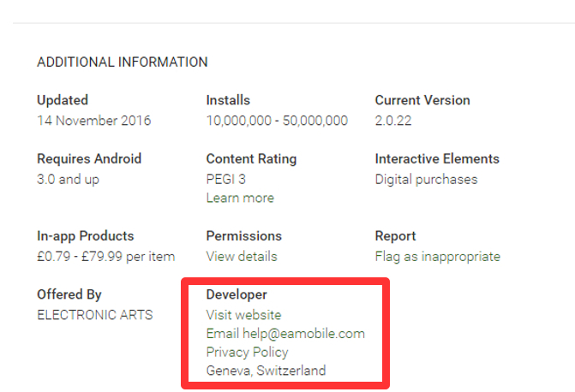
Task: Click Flag as inappropriate link
Action: (437, 256)
